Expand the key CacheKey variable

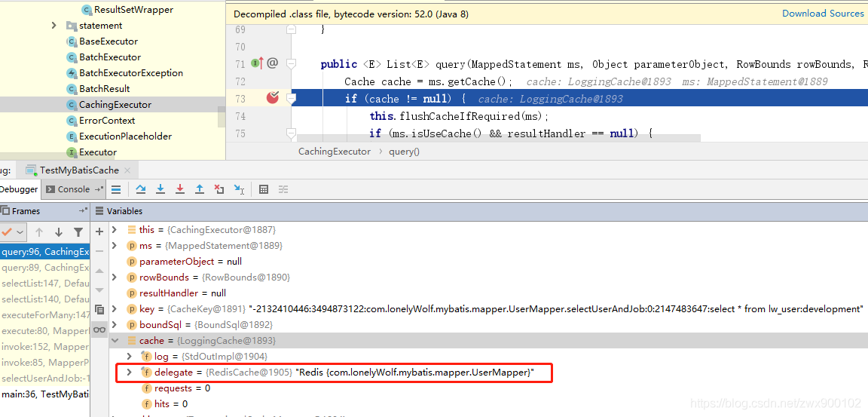(x=115, y=308)
